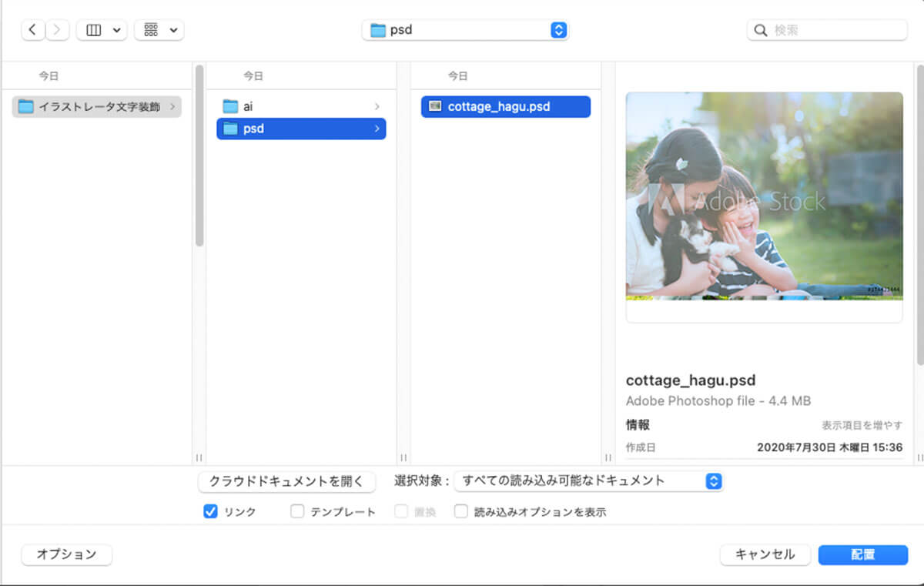Select the イラストレータ文字装飾 folder icon
Screen dimensions: 924x586
pyautogui.click(x=26, y=106)
